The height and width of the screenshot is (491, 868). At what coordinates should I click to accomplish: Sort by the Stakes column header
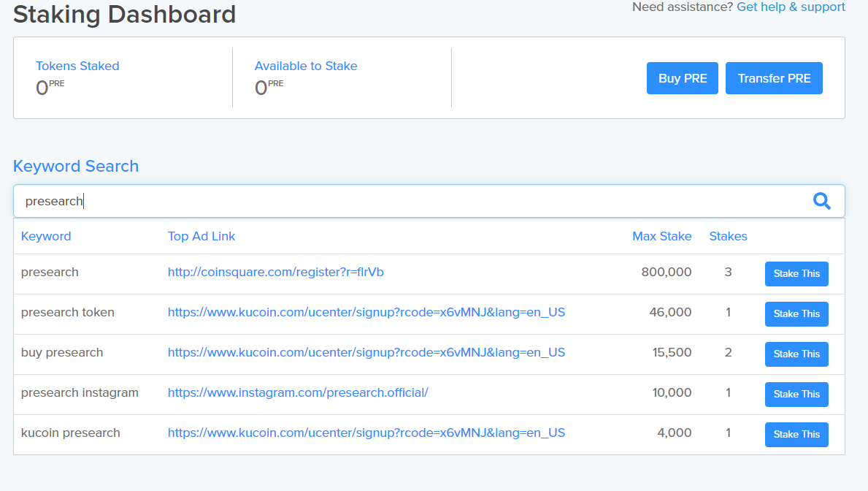point(728,236)
